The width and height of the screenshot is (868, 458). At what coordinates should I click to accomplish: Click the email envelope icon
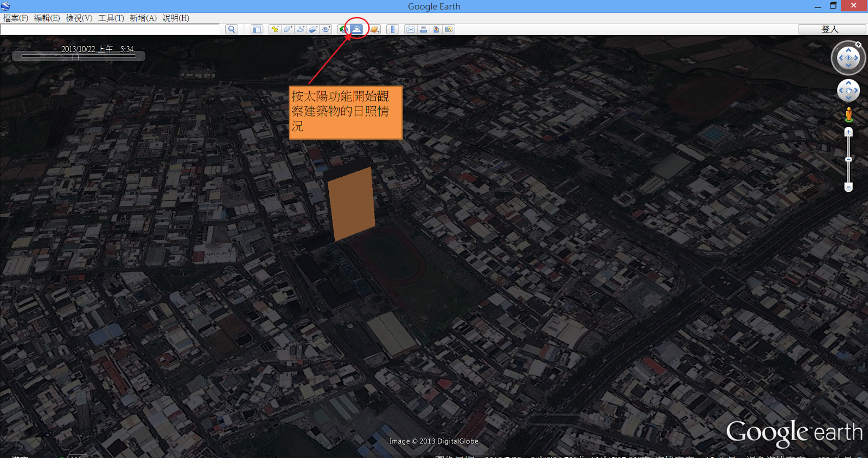[x=411, y=29]
